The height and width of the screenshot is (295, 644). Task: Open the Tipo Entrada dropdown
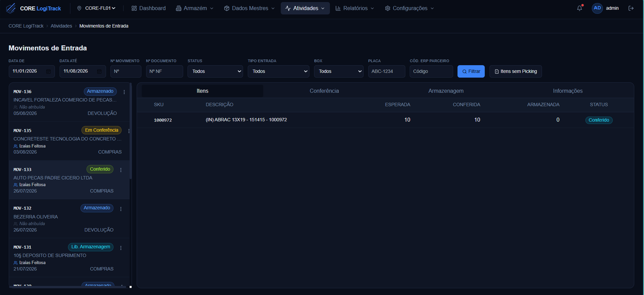tap(279, 71)
